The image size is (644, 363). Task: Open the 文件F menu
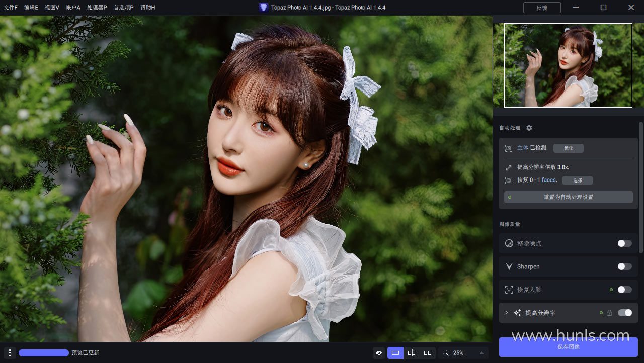point(10,8)
